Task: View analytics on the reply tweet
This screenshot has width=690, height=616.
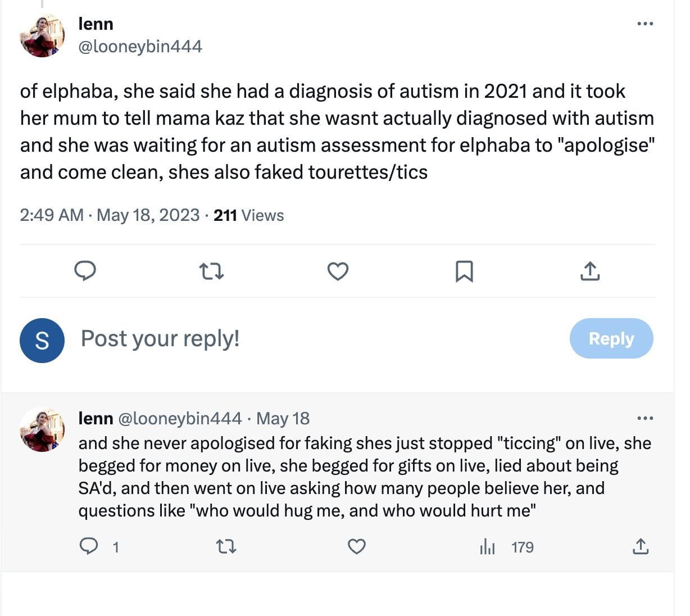Action: tap(488, 546)
